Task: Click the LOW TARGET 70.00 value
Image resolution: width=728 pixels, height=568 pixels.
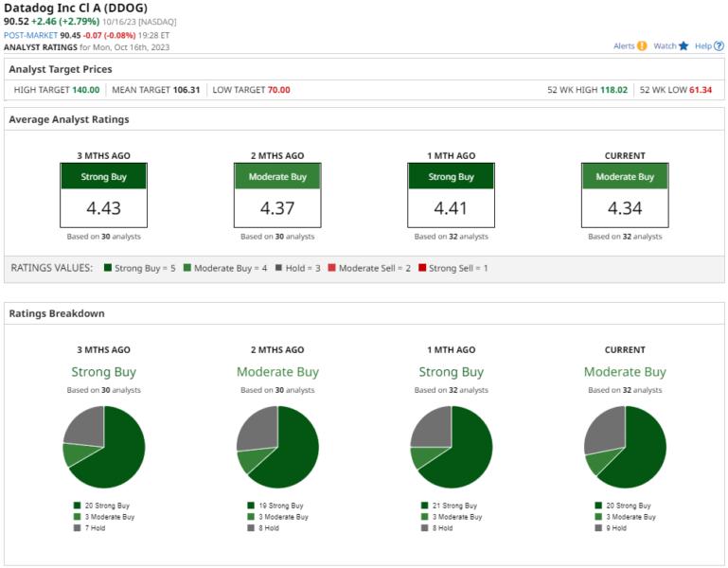Action: [x=278, y=90]
